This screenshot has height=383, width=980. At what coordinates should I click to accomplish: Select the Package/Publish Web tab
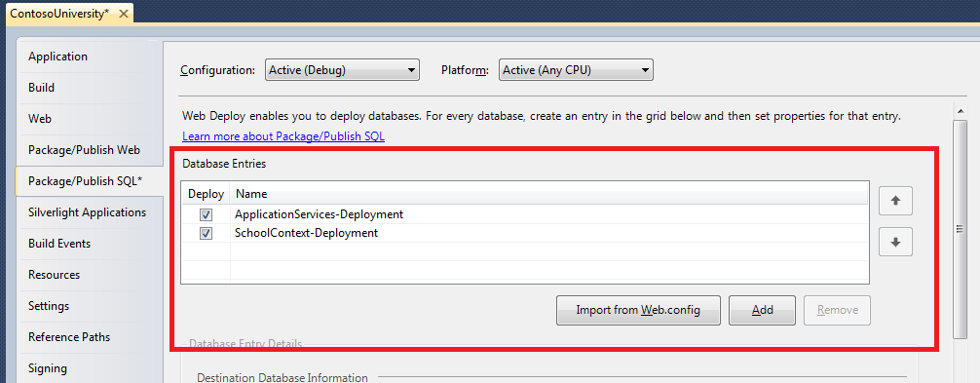point(84,150)
